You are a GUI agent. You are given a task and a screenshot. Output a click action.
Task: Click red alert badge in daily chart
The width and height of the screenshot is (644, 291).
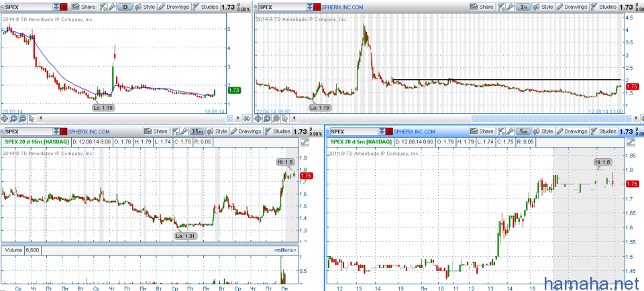(64, 7)
